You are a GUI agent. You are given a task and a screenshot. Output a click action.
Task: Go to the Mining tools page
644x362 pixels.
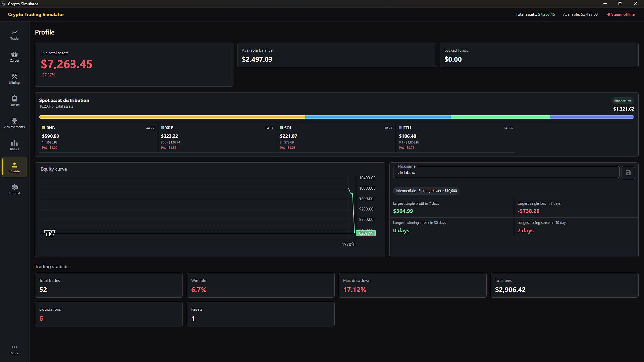click(14, 79)
